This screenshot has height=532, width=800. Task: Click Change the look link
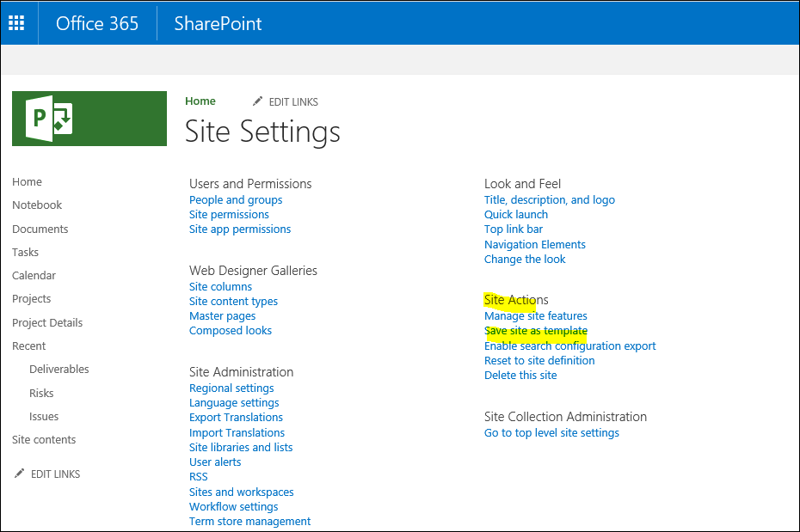pyautogui.click(x=525, y=260)
